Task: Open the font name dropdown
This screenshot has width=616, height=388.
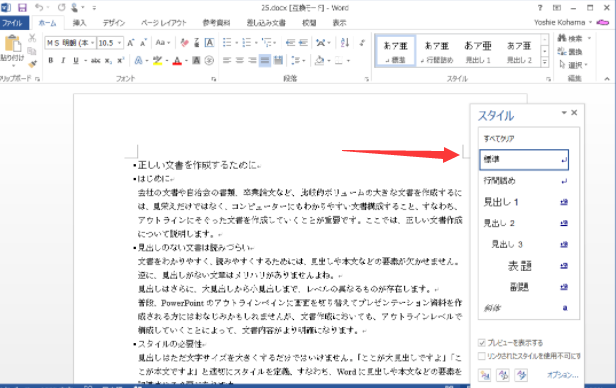Action: [x=93, y=43]
